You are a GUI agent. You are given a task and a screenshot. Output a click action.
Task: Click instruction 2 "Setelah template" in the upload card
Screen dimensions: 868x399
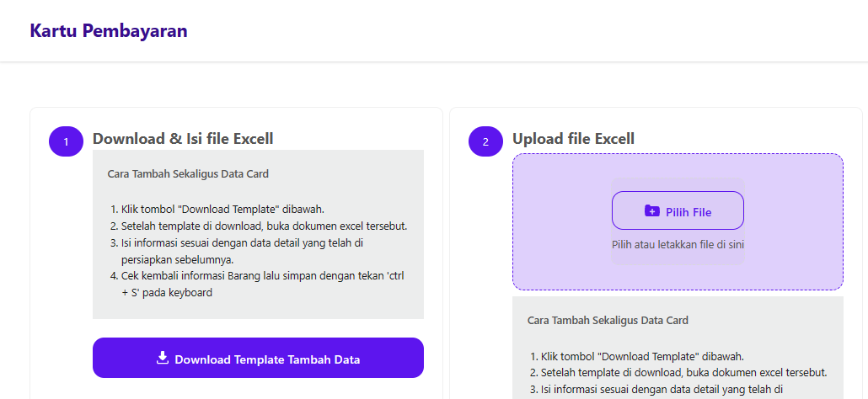[x=684, y=373]
